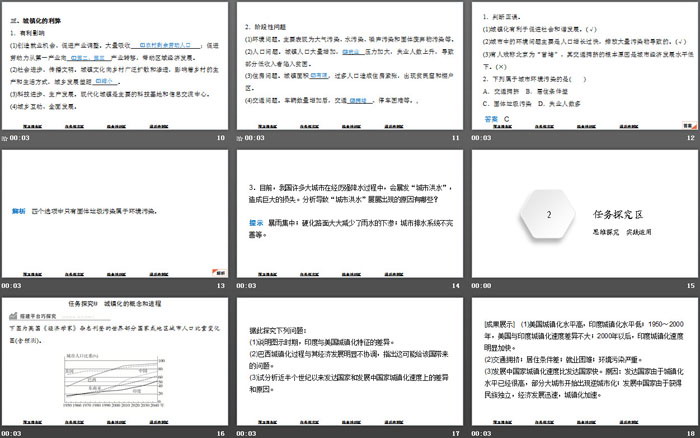The image size is (700, 438).
Task: Select slide 16 thumbnail with line chart
Action: [114, 357]
